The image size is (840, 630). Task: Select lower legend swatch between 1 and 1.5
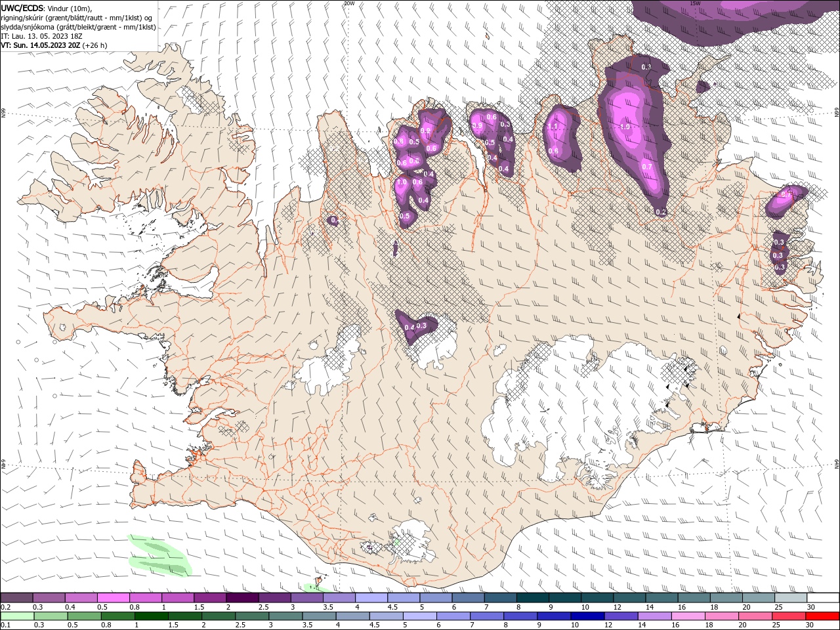point(151,616)
